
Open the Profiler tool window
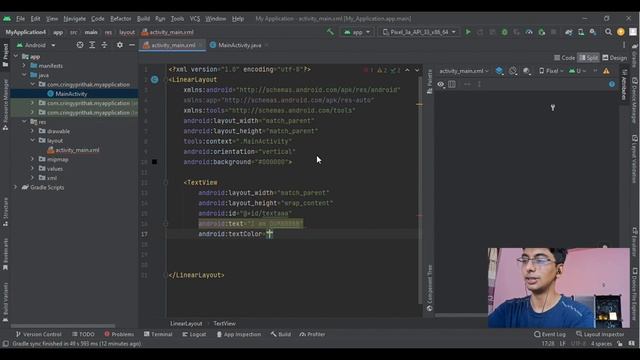point(312,334)
